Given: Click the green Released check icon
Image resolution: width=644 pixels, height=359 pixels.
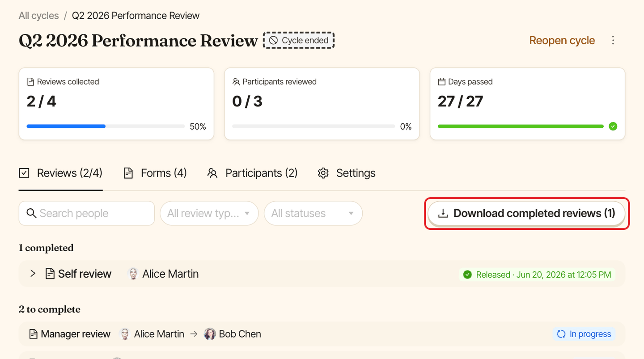Looking at the screenshot, I should (468, 275).
